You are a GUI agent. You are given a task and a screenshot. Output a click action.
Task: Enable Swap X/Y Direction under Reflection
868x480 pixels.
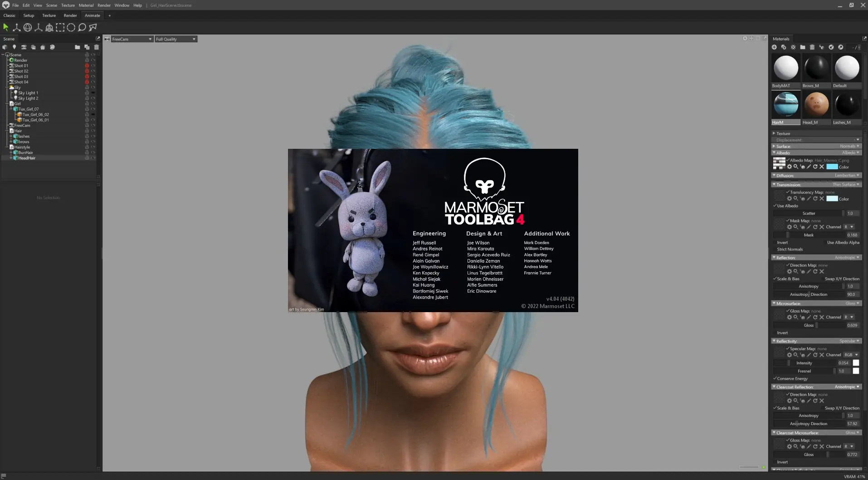coord(823,279)
